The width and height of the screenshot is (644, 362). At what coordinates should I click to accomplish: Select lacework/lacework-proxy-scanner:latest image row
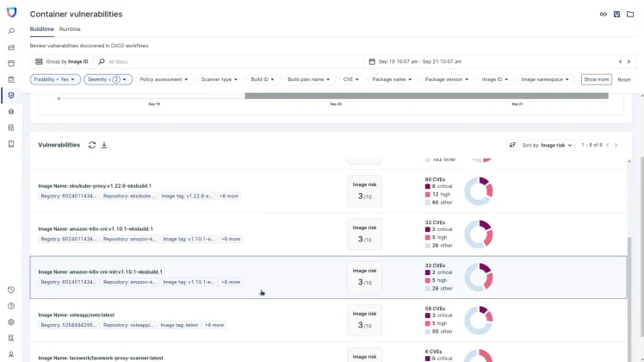329,353
